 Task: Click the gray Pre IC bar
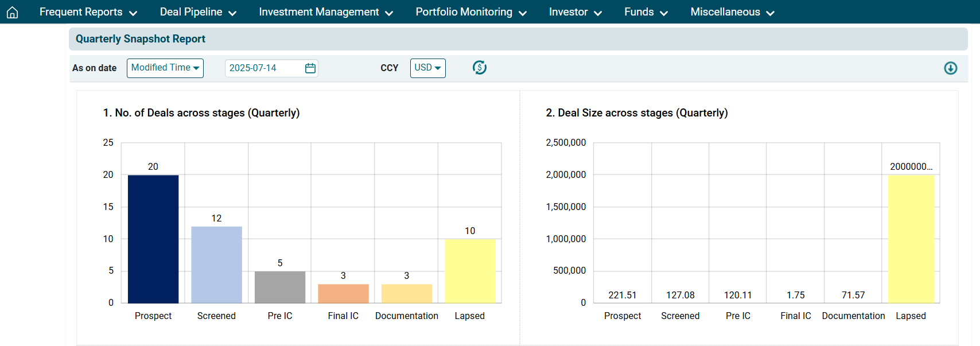(x=280, y=287)
